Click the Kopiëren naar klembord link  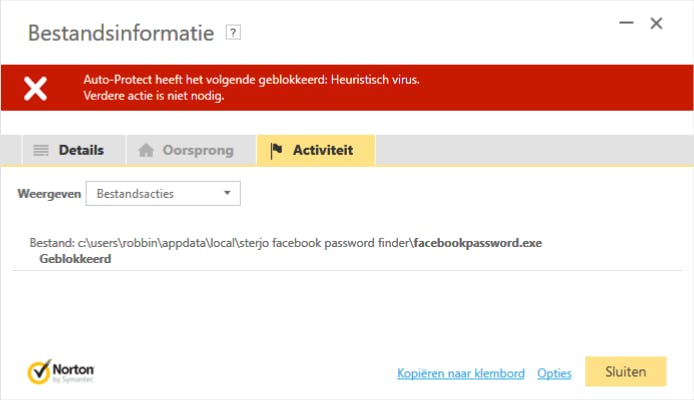pos(460,373)
